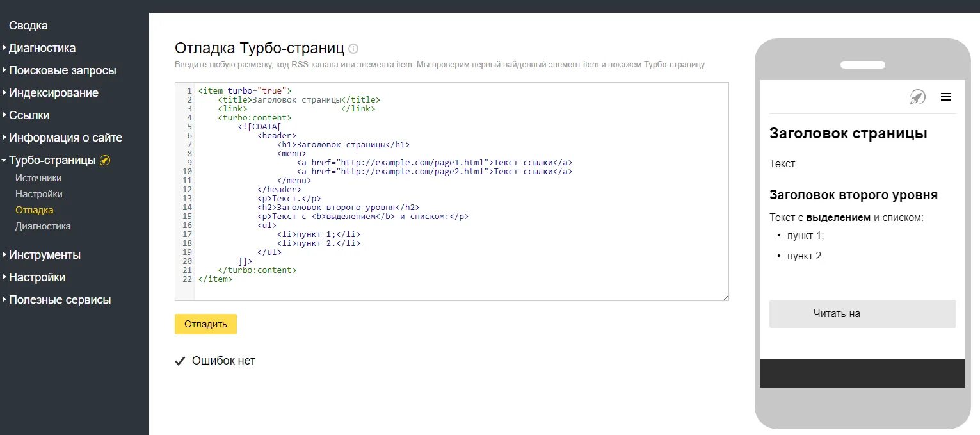
Task: Open Инструменты menu item
Action: click(45, 255)
